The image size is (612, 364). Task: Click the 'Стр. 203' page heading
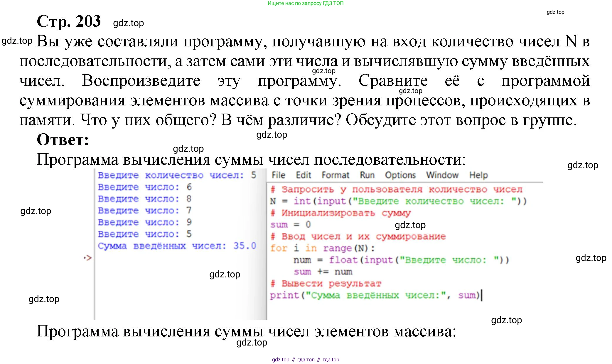[69, 21]
